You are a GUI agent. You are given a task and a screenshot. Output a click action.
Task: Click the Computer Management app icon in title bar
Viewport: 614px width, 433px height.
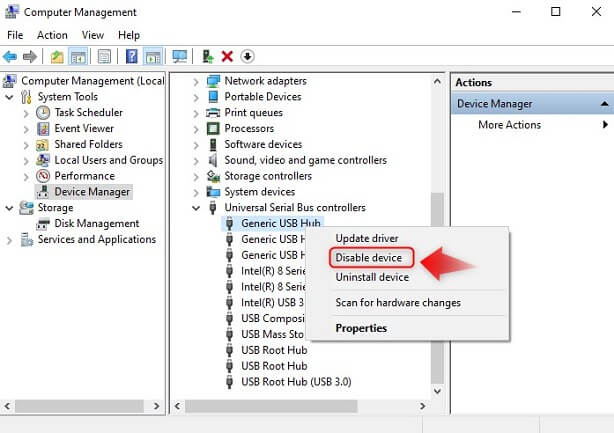[x=11, y=12]
